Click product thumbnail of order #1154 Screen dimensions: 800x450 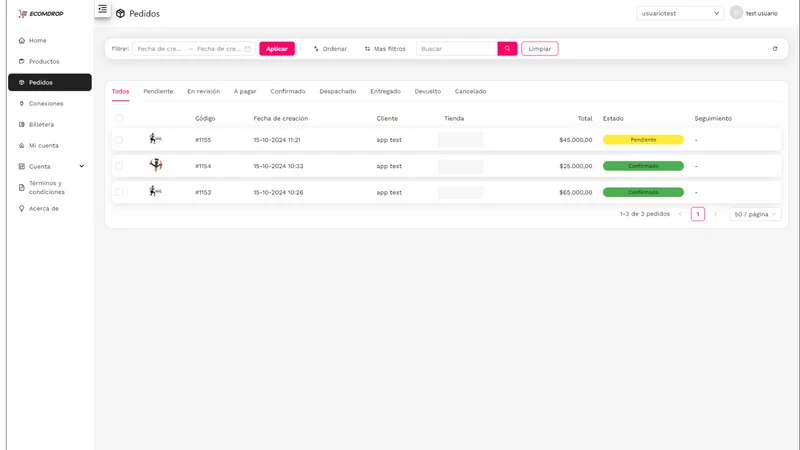[156, 165]
